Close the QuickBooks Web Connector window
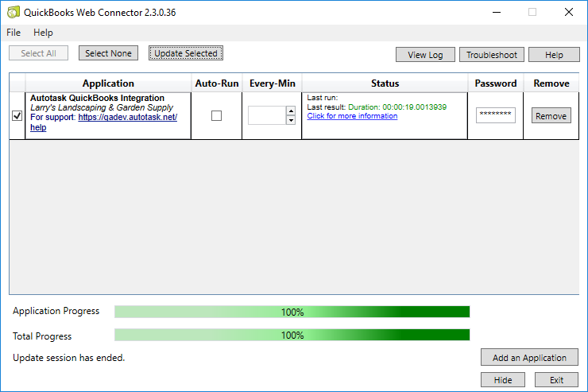This screenshot has height=392, width=588. 568,13
